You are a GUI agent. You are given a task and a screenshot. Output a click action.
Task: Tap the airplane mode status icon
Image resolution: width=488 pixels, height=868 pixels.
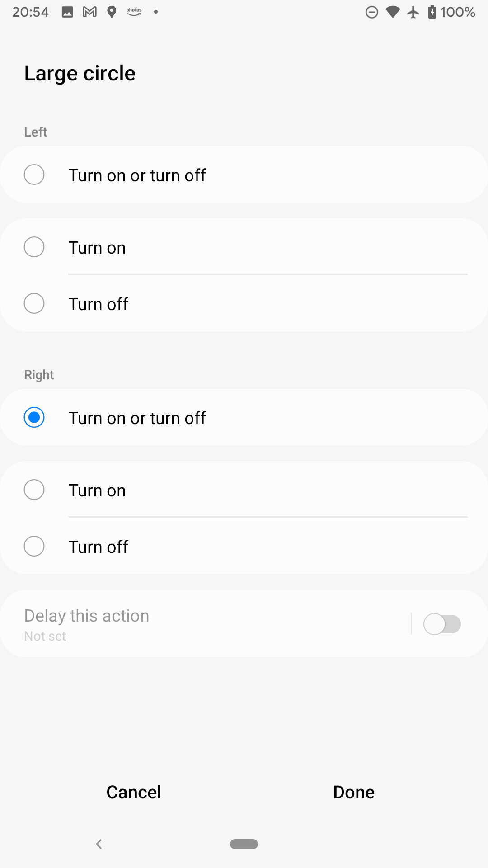(413, 12)
